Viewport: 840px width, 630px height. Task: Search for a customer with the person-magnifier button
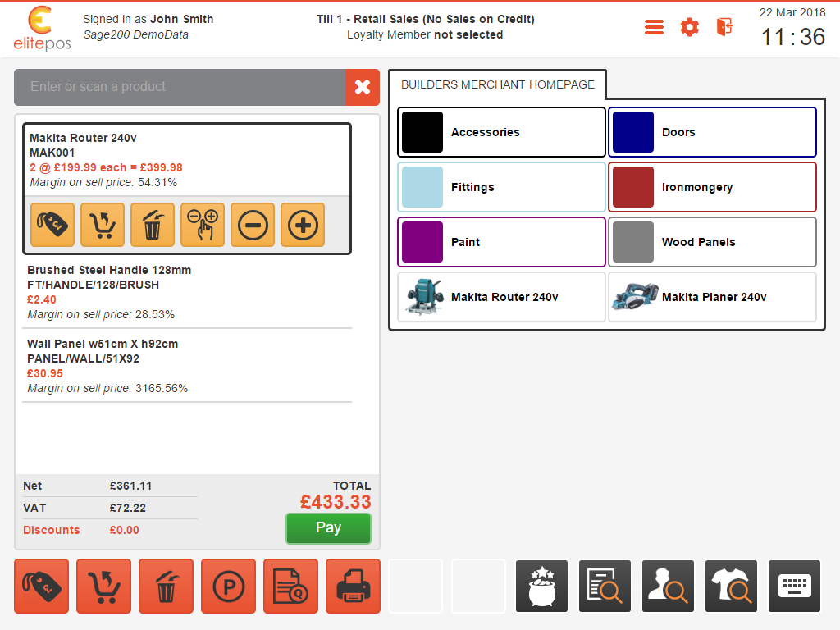tap(668, 586)
